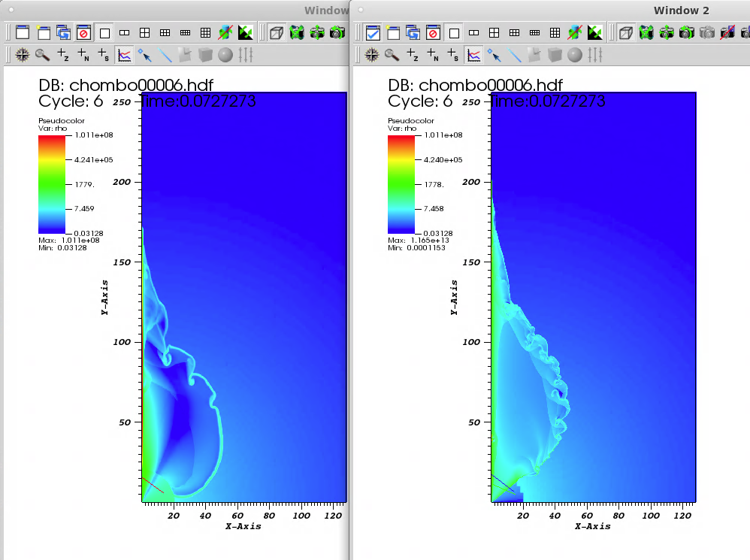Viewport: 750px width, 560px height.
Task: Enable the Line tool in Window 1
Action: pyautogui.click(x=165, y=55)
